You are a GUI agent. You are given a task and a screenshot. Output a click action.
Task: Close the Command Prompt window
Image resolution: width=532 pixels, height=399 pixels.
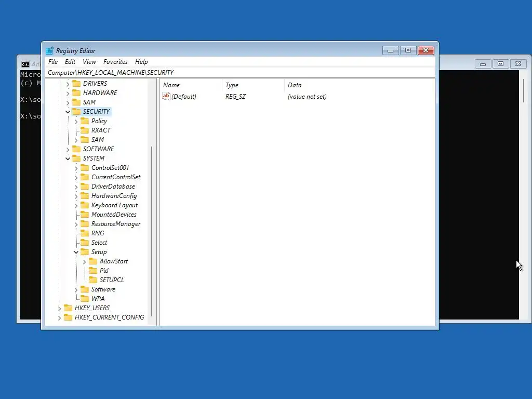click(518, 64)
